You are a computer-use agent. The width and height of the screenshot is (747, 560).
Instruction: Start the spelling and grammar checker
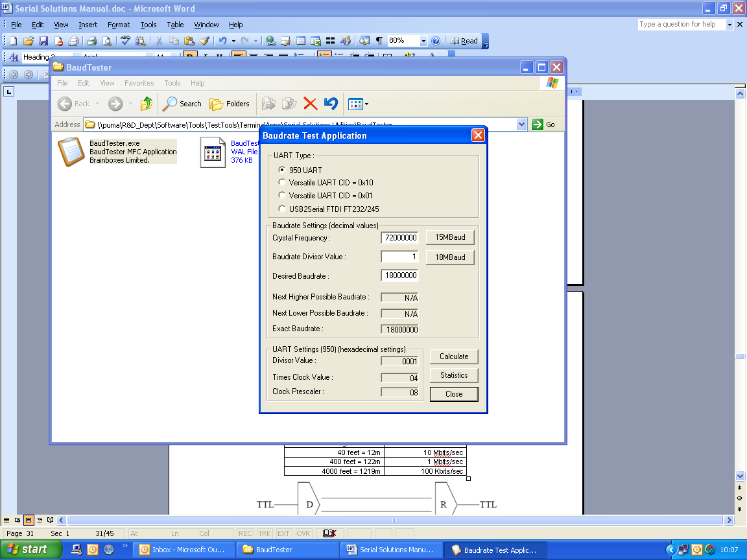click(x=124, y=41)
